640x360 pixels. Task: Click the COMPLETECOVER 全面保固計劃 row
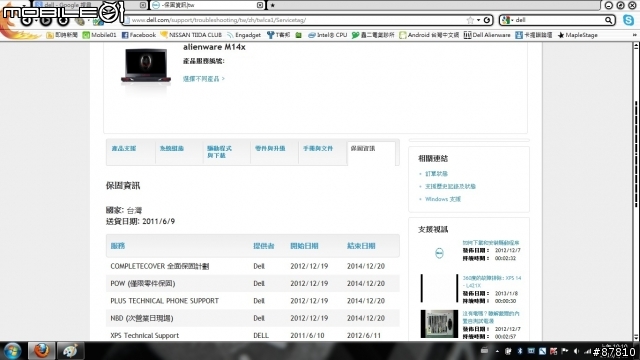(x=253, y=266)
